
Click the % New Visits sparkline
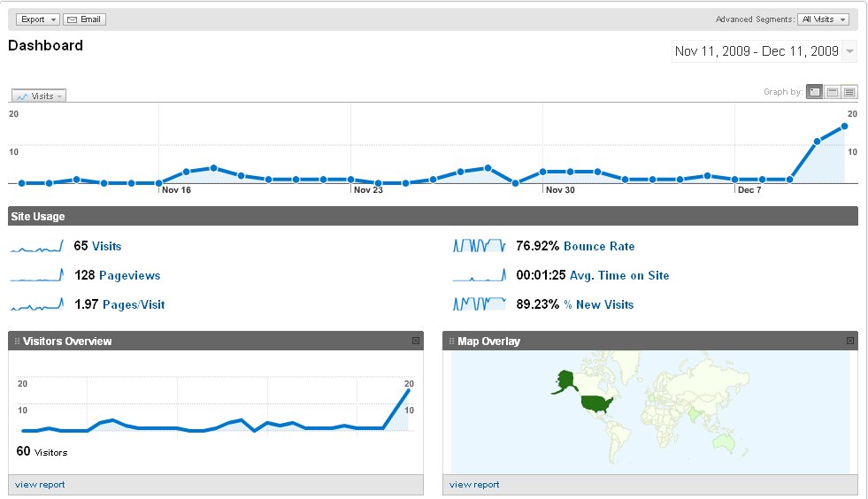tap(480, 304)
